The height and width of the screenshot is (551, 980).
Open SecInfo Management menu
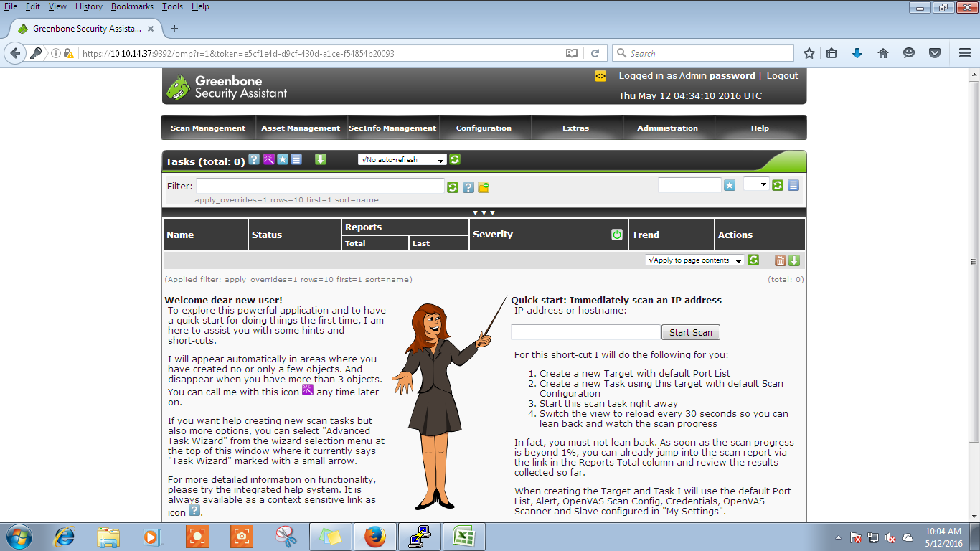click(392, 128)
